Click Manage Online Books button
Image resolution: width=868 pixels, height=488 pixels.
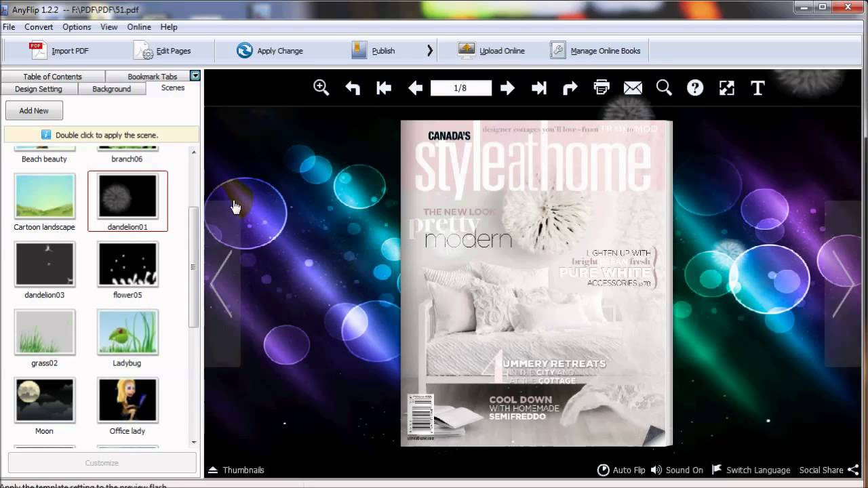[595, 51]
